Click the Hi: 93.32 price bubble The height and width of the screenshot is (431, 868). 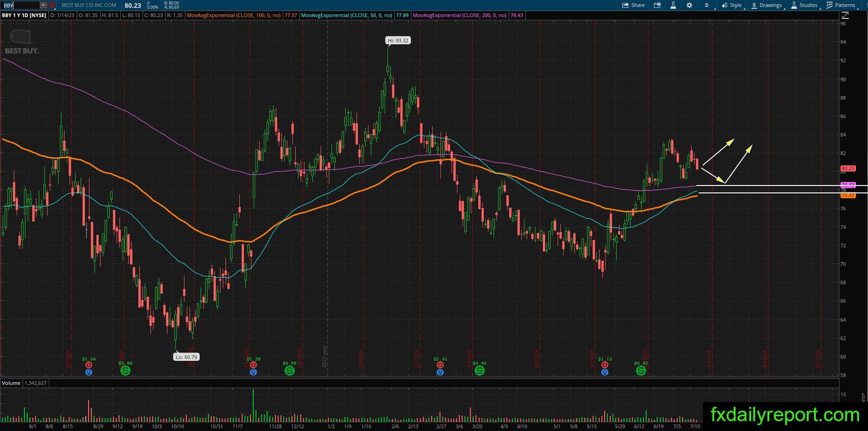(398, 41)
